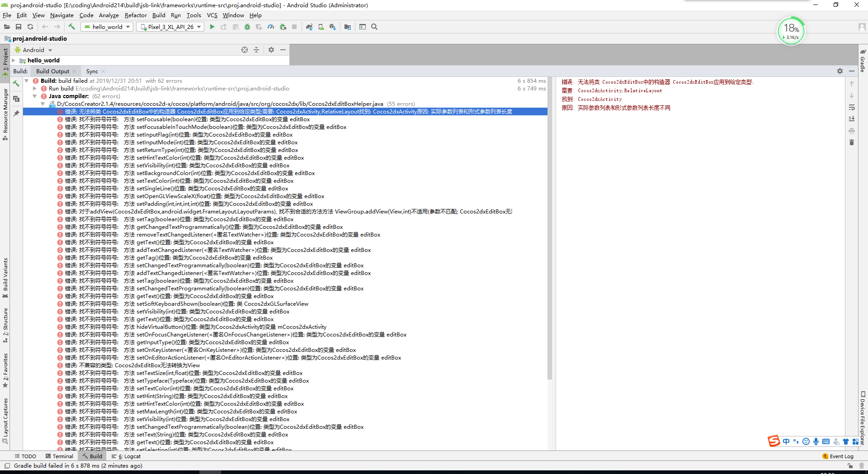Toggle scroll to end in build console

(852, 119)
